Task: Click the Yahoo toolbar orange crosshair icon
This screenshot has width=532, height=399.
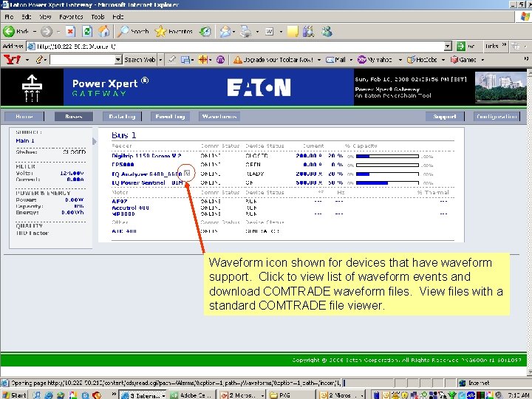Action: click(x=203, y=60)
